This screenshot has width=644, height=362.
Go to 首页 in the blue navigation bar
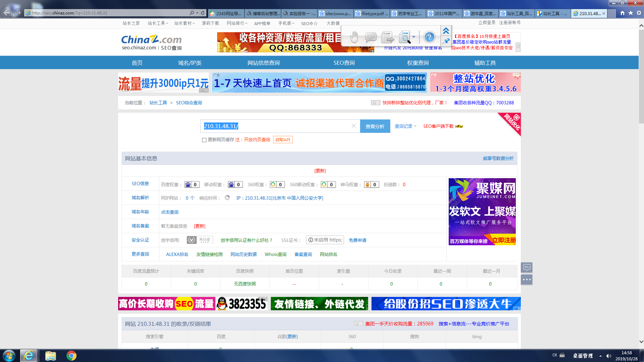click(137, 63)
